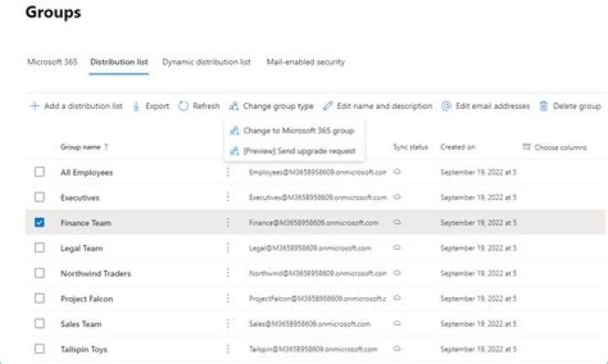Open the All Employees group

point(87,172)
